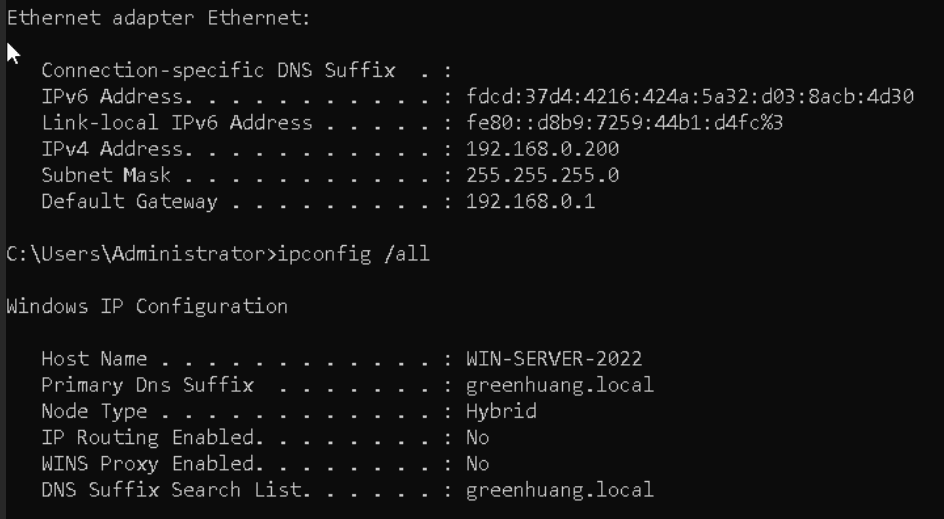Click the host name WIN-SERVER-2022
The height and width of the screenshot is (519, 944).
(x=554, y=359)
